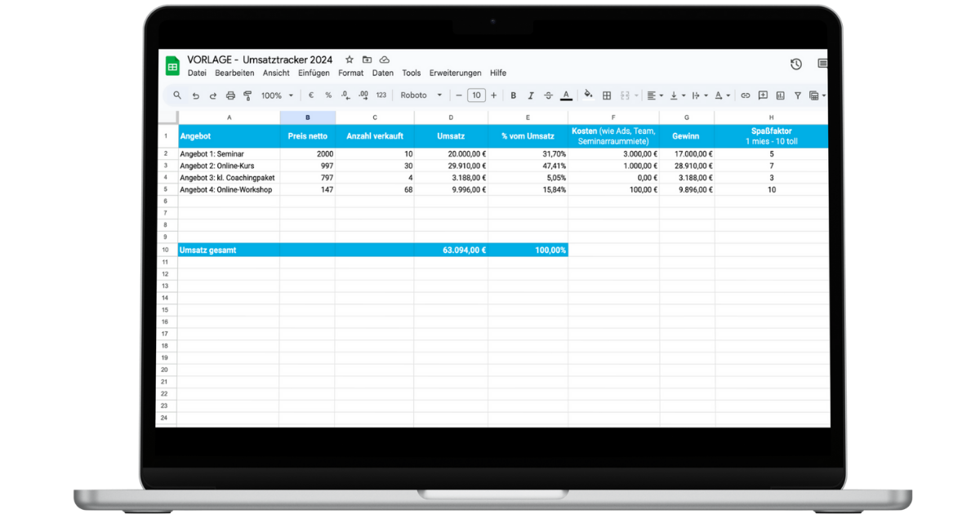Undo the last action
The height and width of the screenshot is (514, 980).
click(x=196, y=95)
